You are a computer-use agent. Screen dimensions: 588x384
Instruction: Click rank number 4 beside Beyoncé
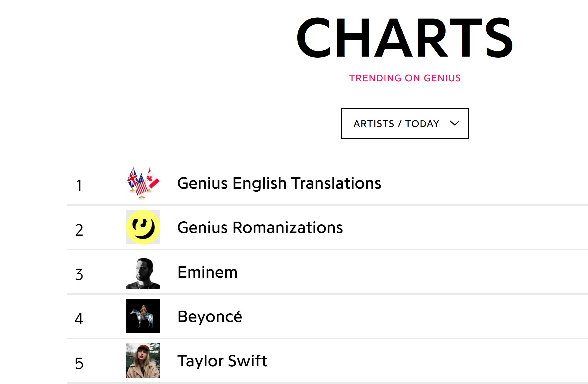pos(79,319)
